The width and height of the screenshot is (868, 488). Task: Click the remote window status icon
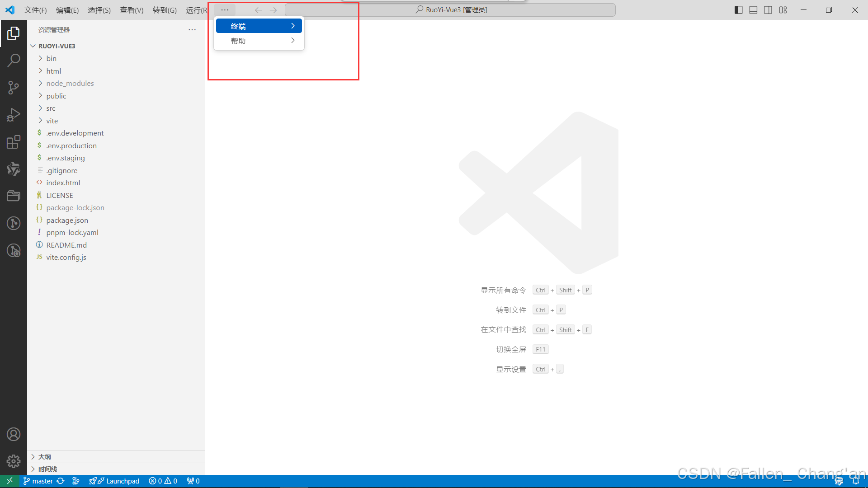tap(9, 481)
